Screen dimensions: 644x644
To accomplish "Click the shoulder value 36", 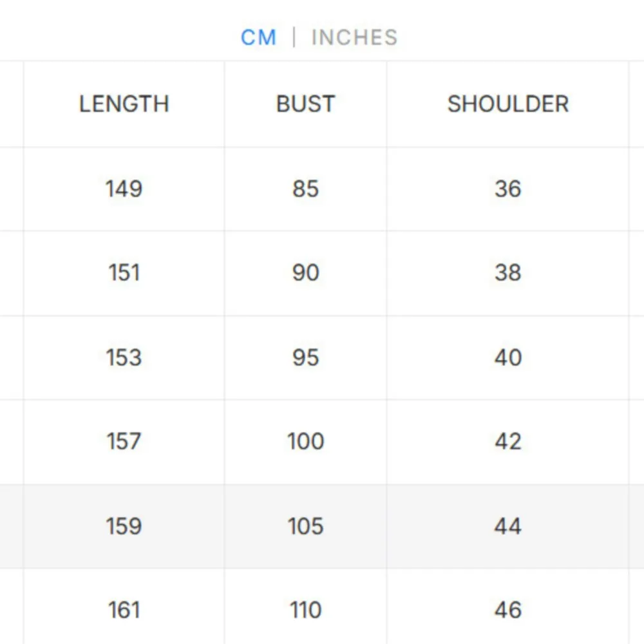I will [x=508, y=189].
